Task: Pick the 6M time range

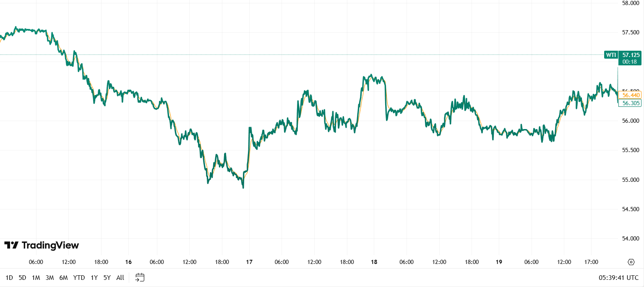Action: pyautogui.click(x=63, y=277)
